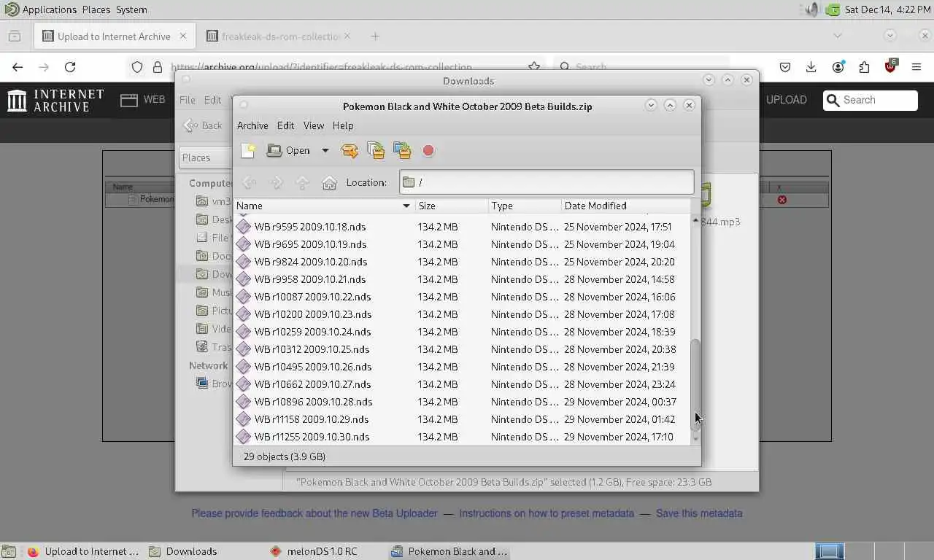Viewport: 934px width, 560px height.
Task: Click the Extract archive toolbar icon
Action: [350, 150]
